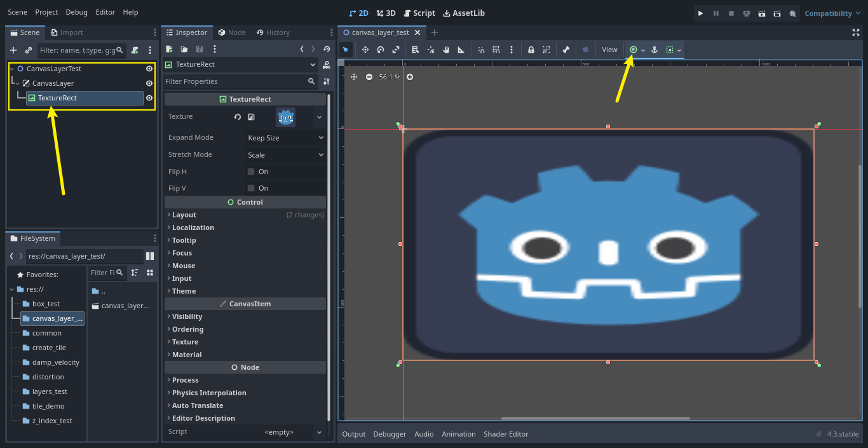This screenshot has width=868, height=448.
Task: Switch to the History tab
Action: coord(273,32)
